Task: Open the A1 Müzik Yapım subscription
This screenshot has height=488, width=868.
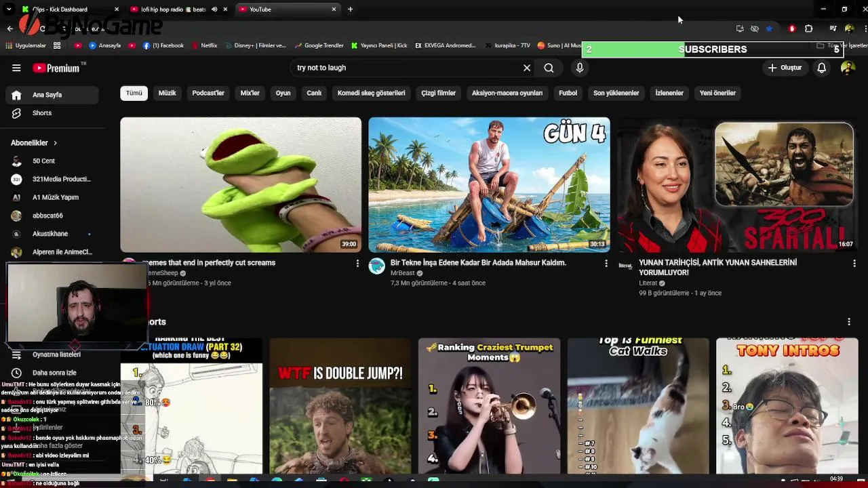Action: click(x=52, y=197)
